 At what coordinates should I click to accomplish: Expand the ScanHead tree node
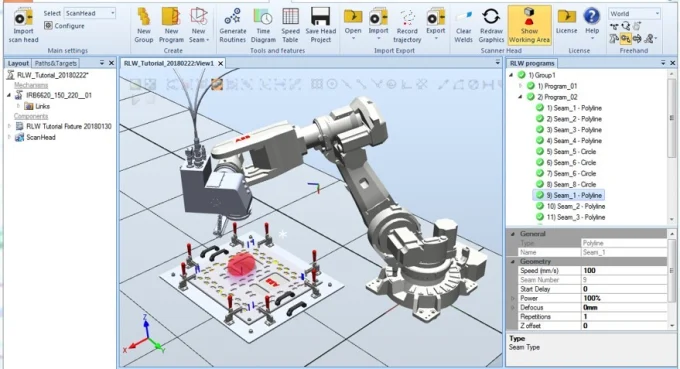[9, 137]
